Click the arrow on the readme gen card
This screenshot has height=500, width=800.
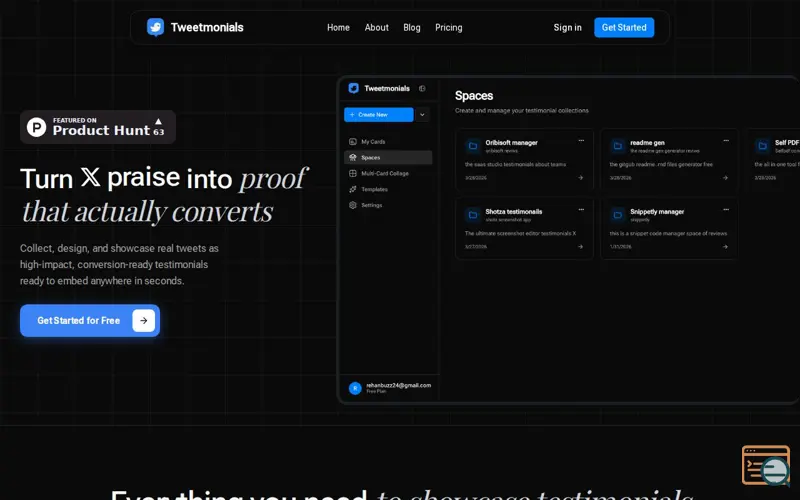click(726, 178)
